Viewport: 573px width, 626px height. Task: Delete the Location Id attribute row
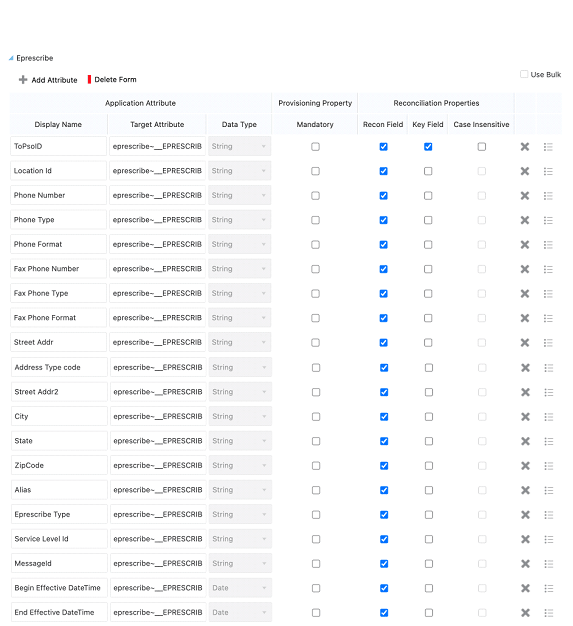pyautogui.click(x=525, y=171)
